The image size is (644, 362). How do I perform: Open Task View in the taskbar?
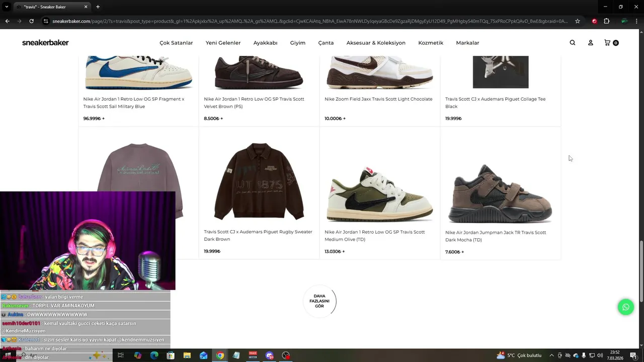pos(121,355)
